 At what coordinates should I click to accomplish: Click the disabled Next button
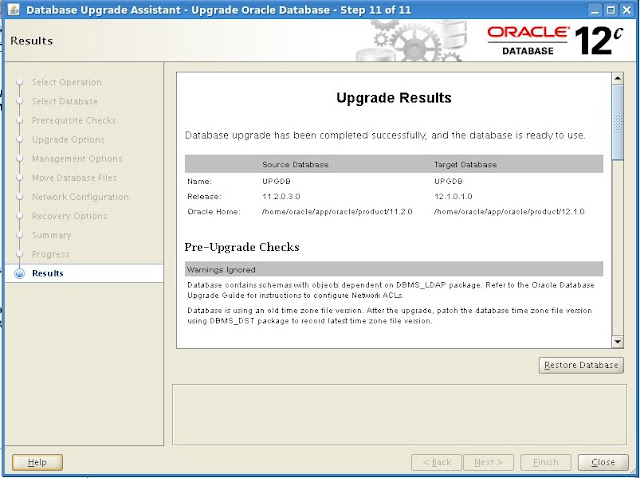488,462
